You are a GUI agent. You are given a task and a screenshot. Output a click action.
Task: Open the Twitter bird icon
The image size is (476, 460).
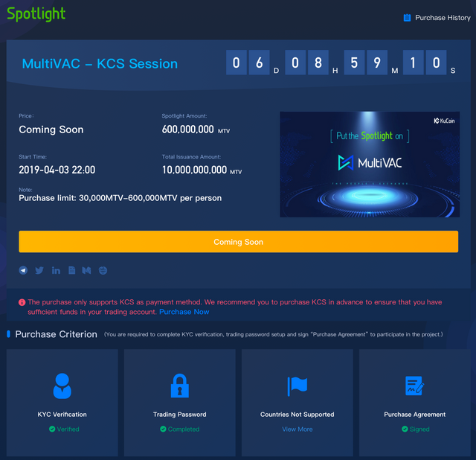[x=39, y=270]
